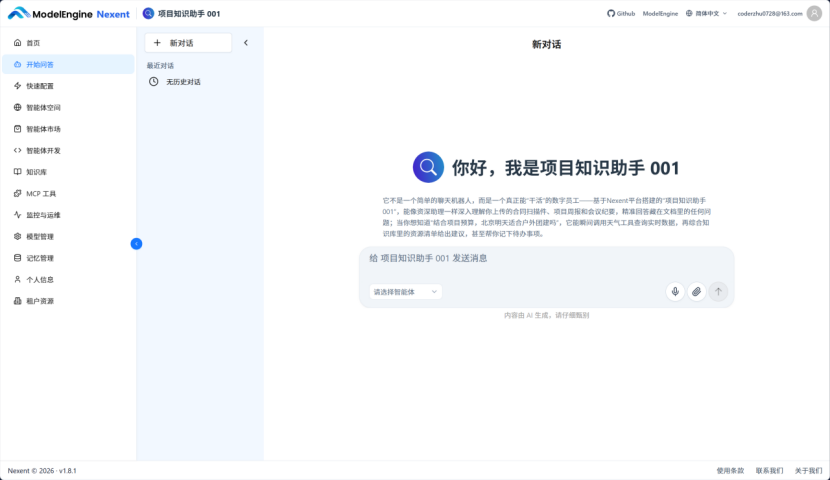Click the 项目知识助手 001 header title
This screenshot has height=480, width=830.
[x=189, y=14]
